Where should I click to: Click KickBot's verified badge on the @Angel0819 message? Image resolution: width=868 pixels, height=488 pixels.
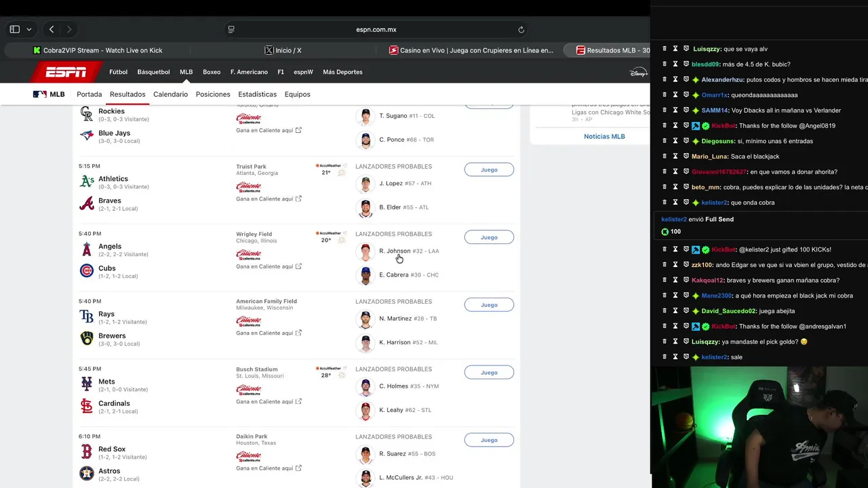tap(705, 126)
